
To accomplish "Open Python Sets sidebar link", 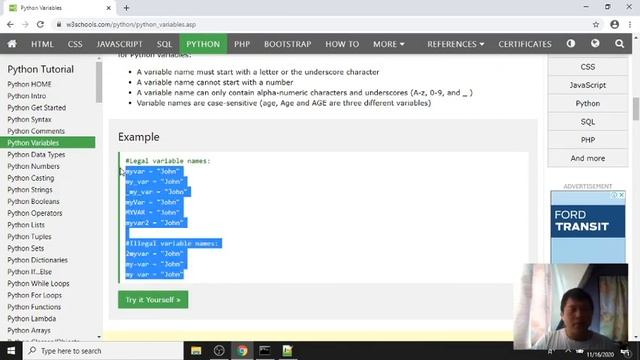I will 26,248.
